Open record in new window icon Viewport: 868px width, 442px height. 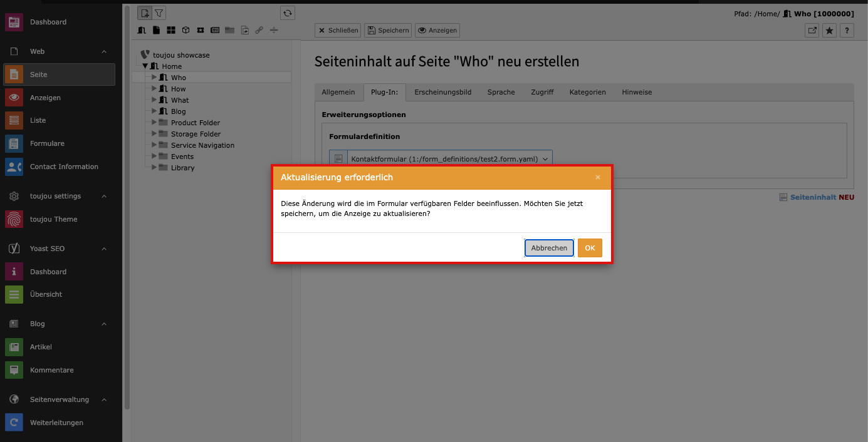[812, 30]
